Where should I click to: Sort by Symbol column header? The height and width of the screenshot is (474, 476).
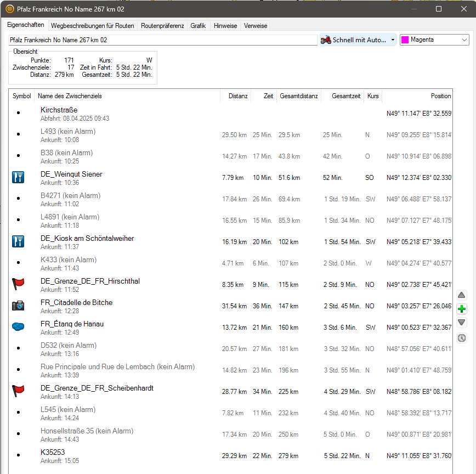click(21, 96)
